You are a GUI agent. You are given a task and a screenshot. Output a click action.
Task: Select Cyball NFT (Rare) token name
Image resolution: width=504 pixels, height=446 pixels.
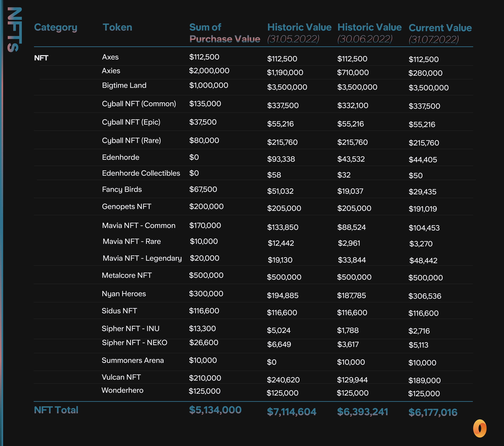pos(131,140)
